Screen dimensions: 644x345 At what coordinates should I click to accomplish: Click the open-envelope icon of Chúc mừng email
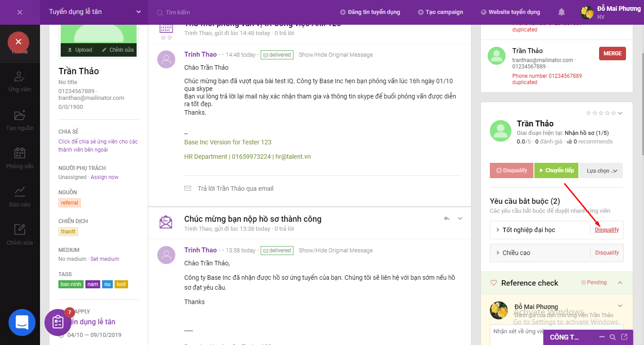pyautogui.click(x=166, y=222)
